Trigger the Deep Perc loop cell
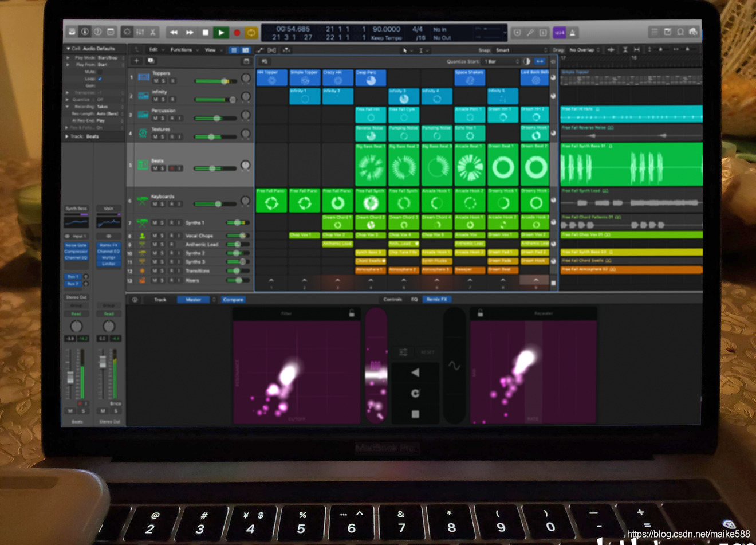Image resolution: width=756 pixels, height=545 pixels. point(371,77)
